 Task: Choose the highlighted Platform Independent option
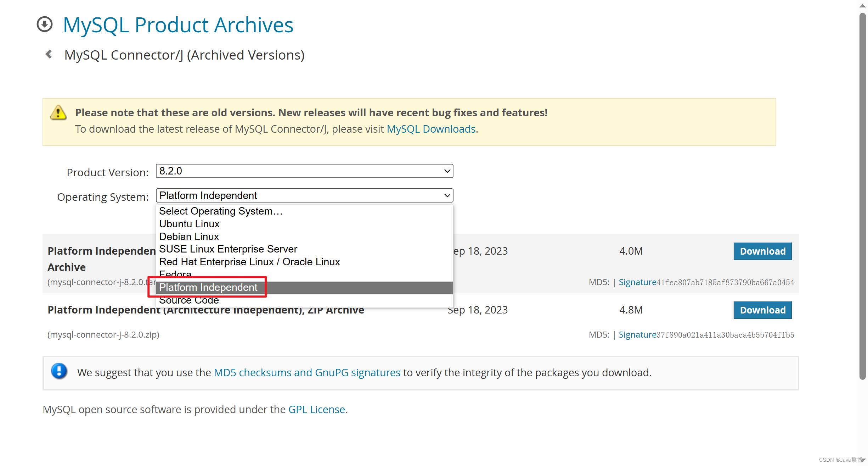(208, 287)
